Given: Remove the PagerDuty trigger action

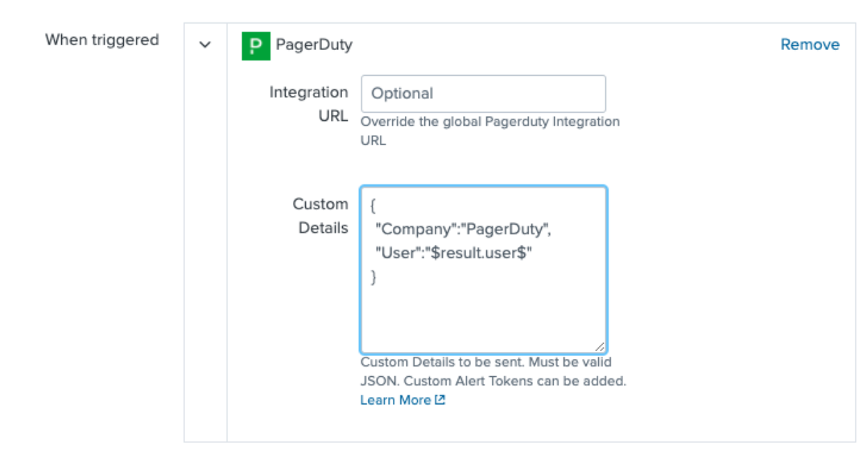Looking at the screenshot, I should click(x=810, y=45).
